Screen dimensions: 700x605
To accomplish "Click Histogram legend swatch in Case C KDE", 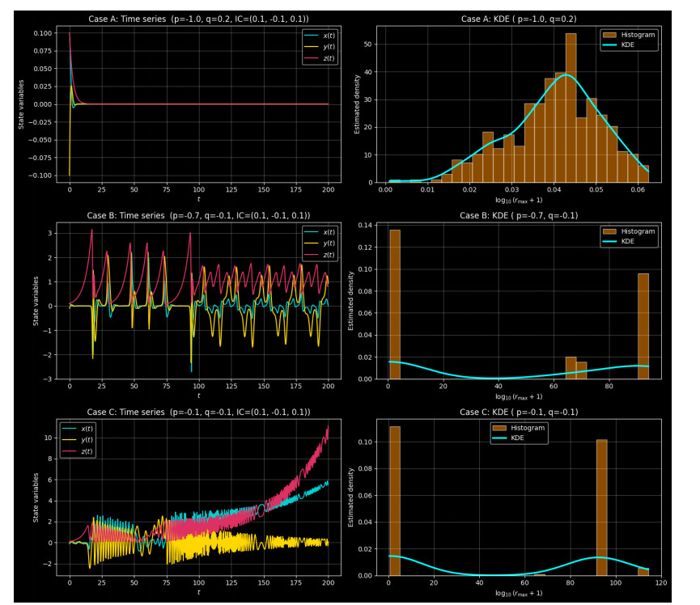I will tap(501, 427).
